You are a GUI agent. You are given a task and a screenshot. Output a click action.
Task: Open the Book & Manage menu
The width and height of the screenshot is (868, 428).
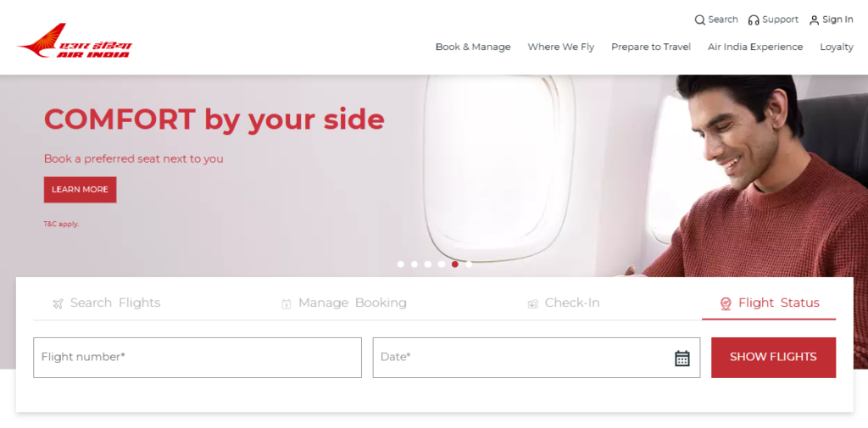pos(473,47)
